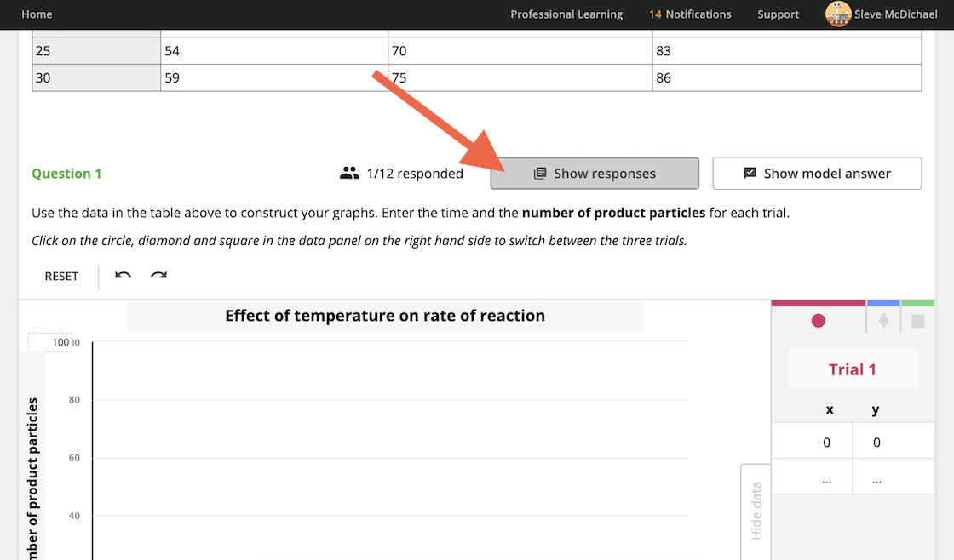Click the Show responses button

594,173
